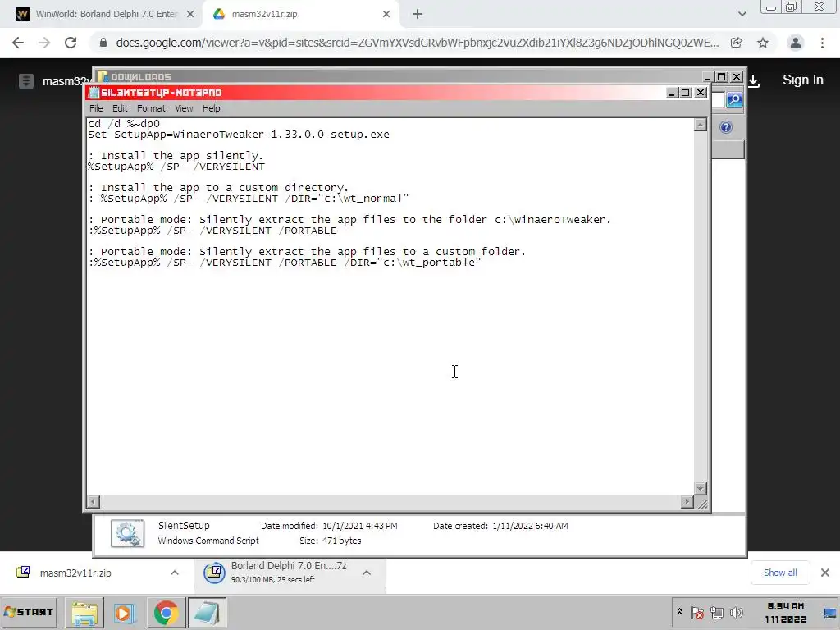Click the taskbar clock 6:54 AM
This screenshot has height=630, width=840.
tap(785, 606)
